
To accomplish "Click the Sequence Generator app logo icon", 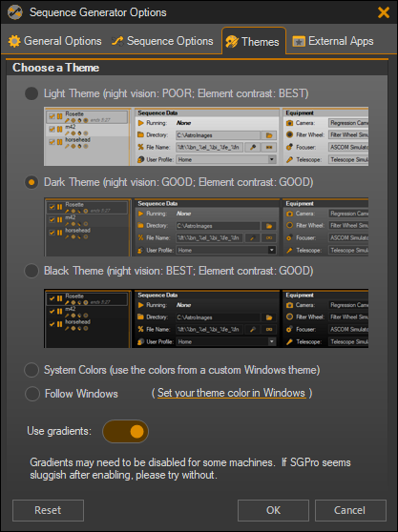I will (15, 12).
